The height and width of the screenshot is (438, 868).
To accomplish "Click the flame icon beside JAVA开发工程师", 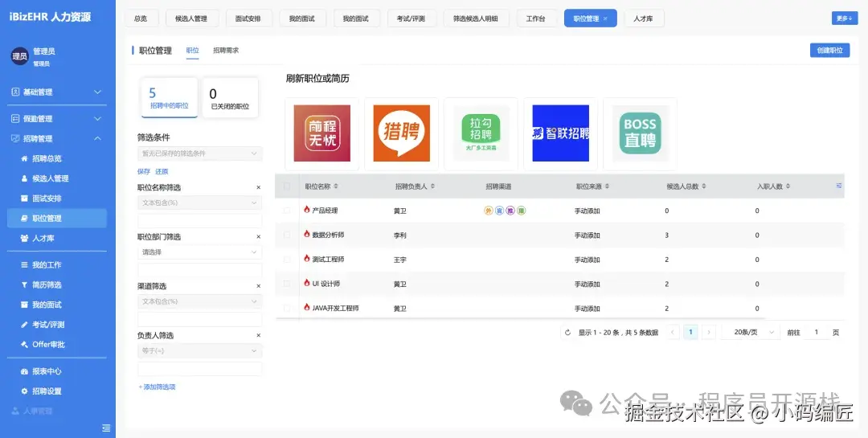I will tap(307, 307).
